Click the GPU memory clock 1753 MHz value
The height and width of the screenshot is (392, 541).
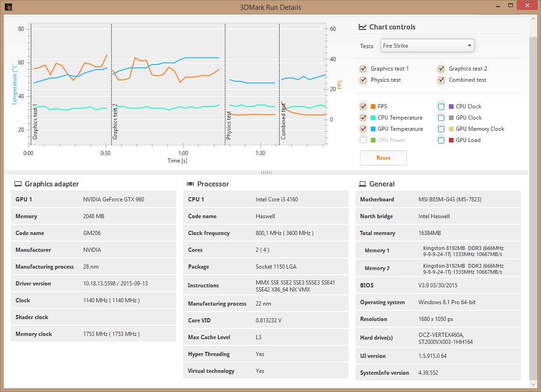tap(111, 334)
